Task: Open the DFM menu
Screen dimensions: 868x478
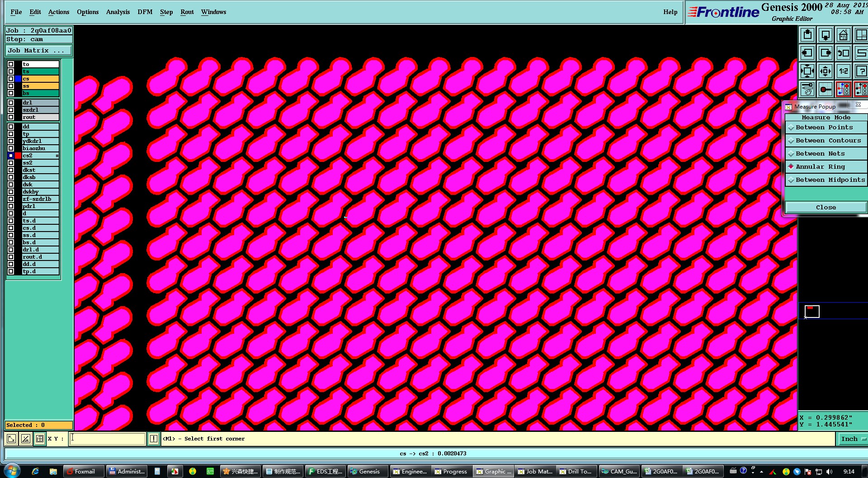Action: [145, 12]
